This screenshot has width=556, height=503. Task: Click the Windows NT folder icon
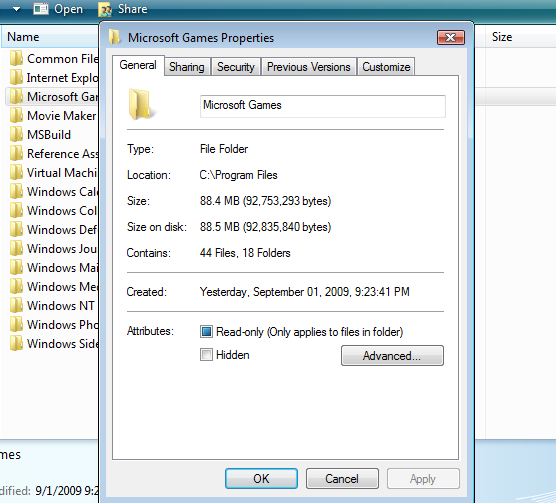coord(16,306)
